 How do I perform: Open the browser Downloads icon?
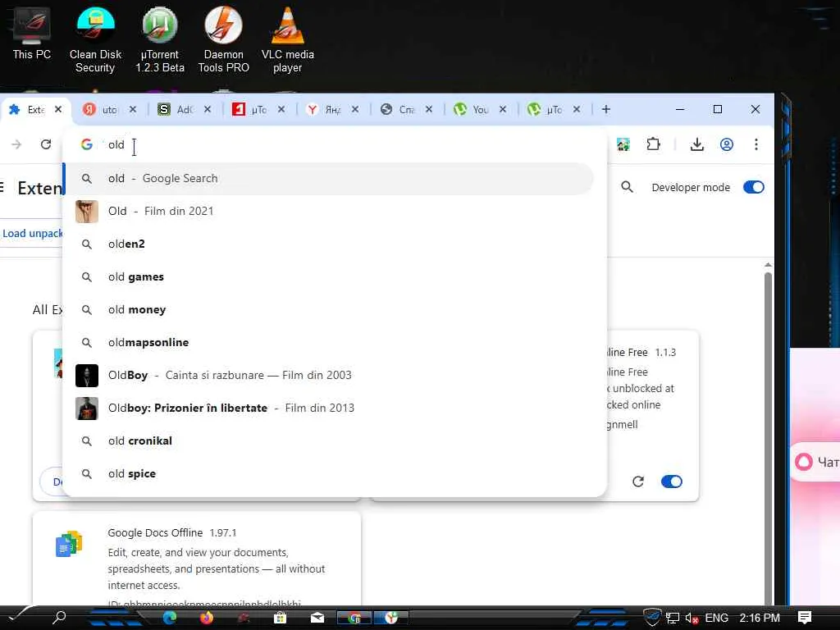[697, 144]
